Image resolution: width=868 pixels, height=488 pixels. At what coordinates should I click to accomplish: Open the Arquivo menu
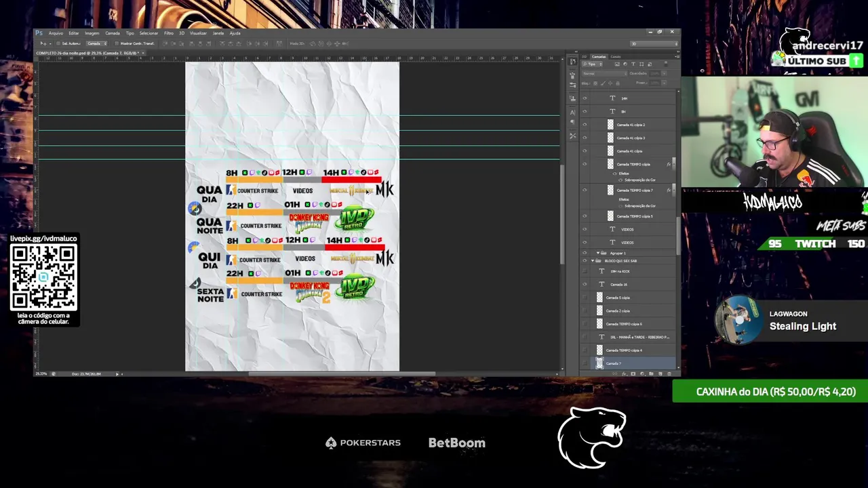(x=56, y=33)
